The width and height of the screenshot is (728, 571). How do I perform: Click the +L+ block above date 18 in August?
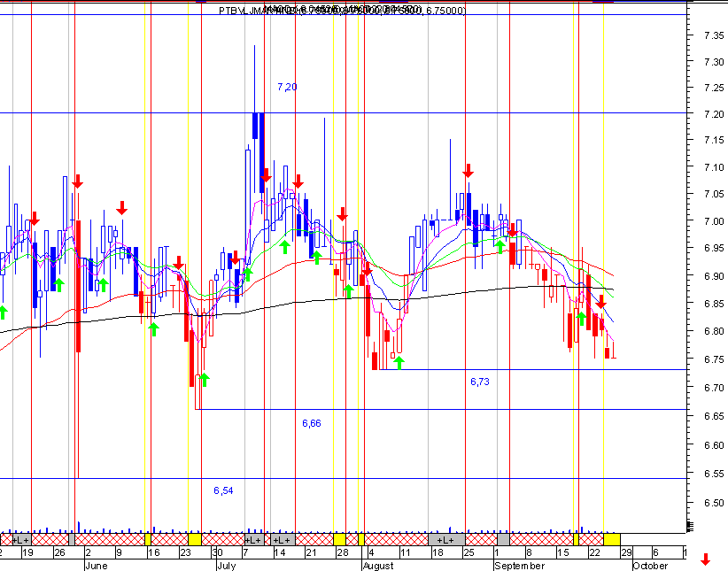[x=446, y=540]
